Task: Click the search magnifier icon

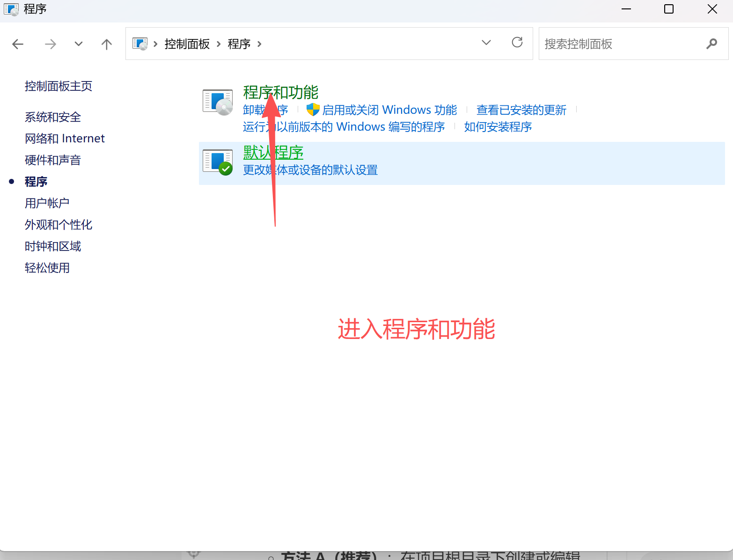Action: pos(711,44)
